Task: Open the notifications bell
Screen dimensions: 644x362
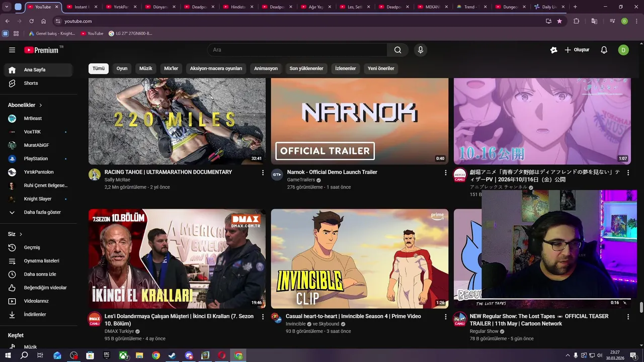Action: 604,50
